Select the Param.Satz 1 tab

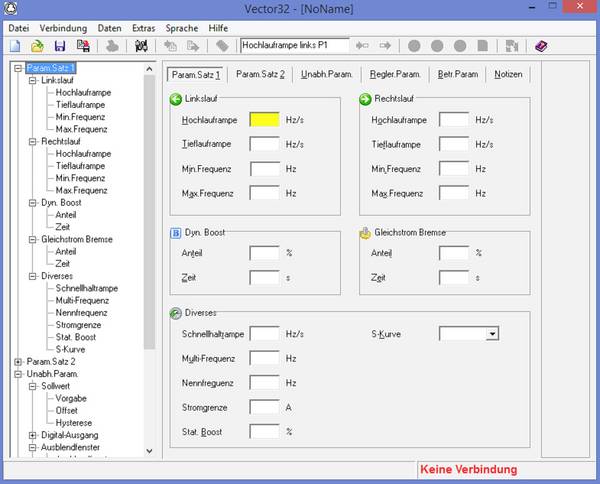(196, 74)
